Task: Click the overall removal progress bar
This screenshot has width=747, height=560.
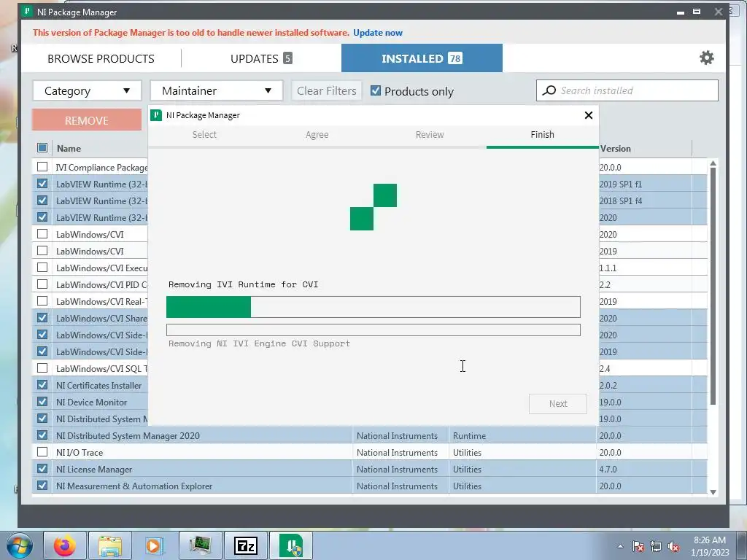Action: [373, 307]
